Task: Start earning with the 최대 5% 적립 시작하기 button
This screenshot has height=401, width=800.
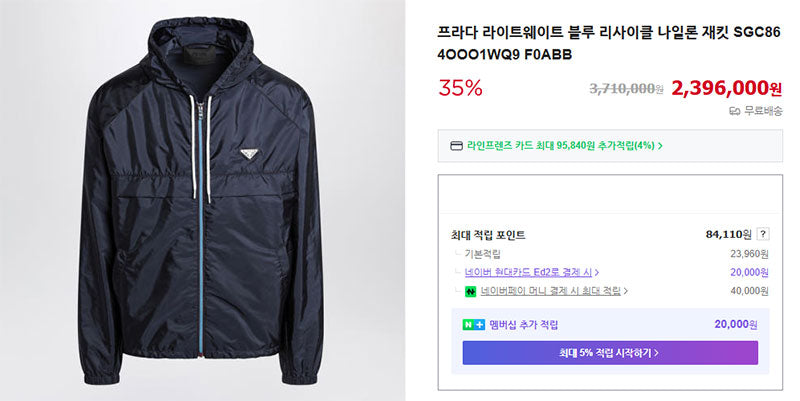Action: 610,353
